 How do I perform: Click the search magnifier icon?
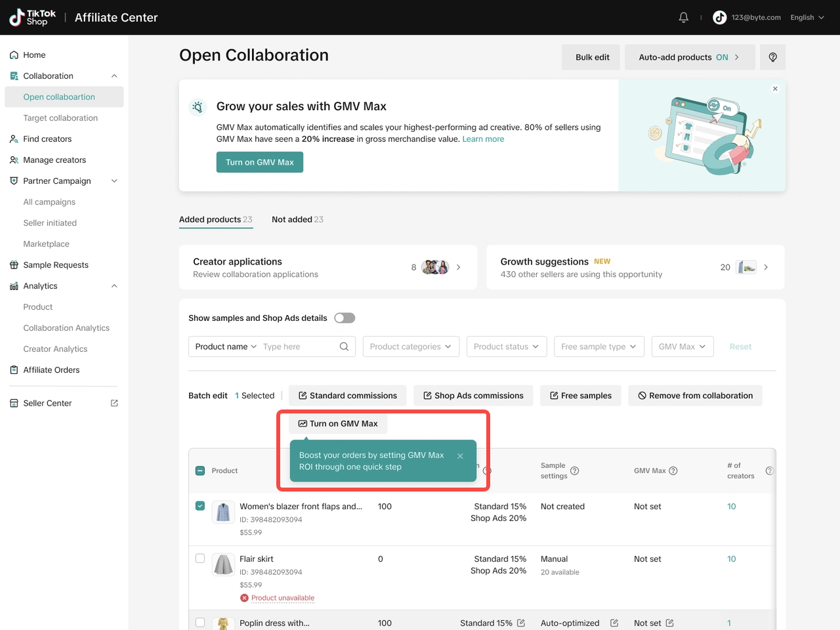(x=344, y=346)
